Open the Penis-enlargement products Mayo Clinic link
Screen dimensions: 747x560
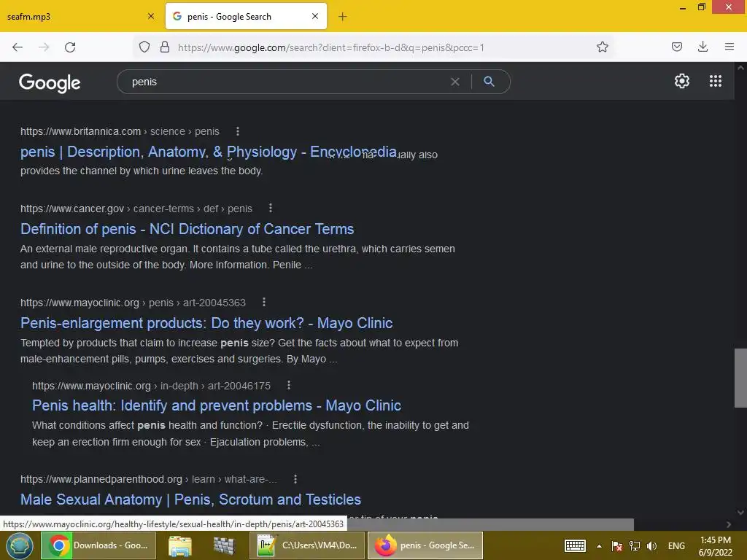[x=206, y=323]
